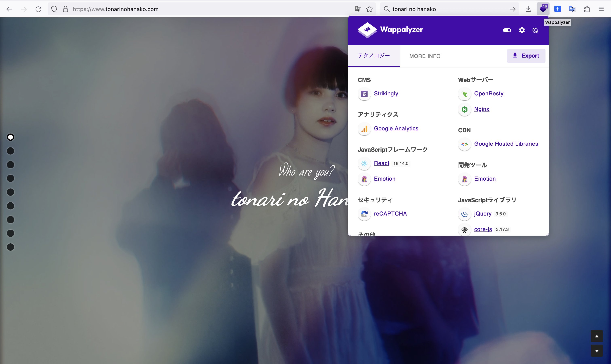Click the Wappalyzer extension toolbar icon
This screenshot has height=364, width=611.
click(x=543, y=9)
